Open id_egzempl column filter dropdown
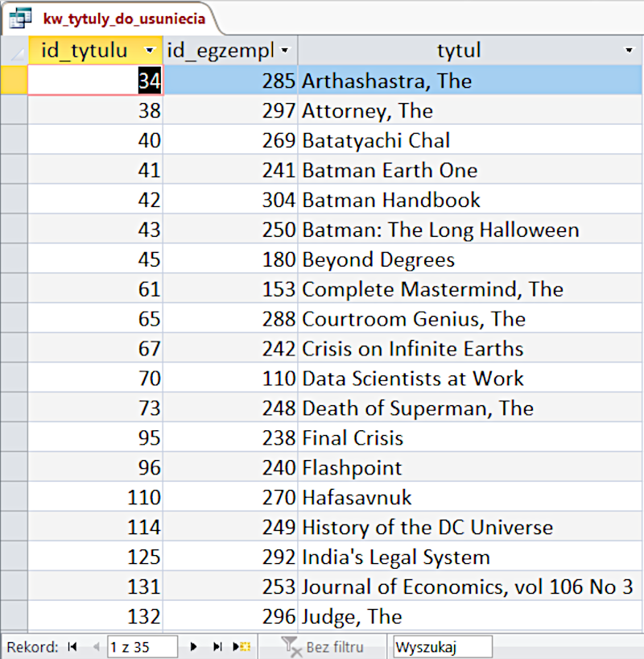 [x=285, y=51]
